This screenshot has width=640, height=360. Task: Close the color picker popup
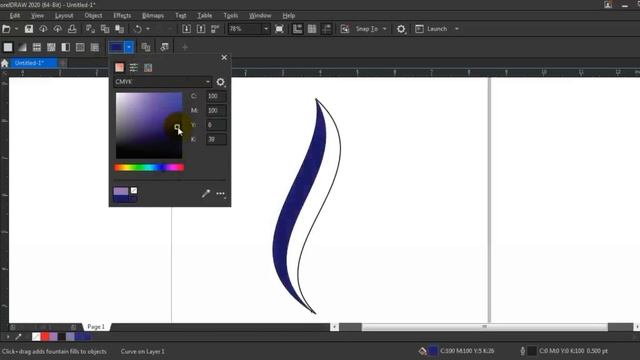224,58
